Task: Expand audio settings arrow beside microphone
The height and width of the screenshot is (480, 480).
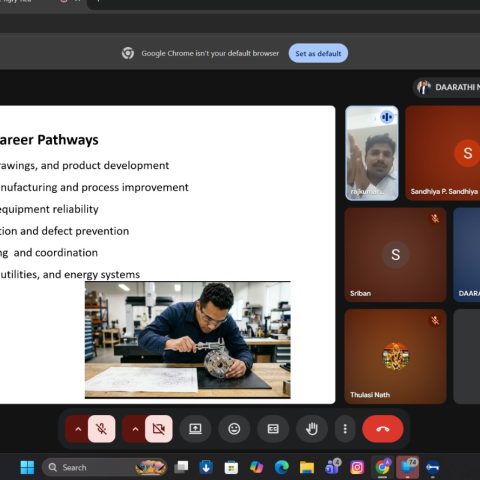Action: click(x=77, y=429)
